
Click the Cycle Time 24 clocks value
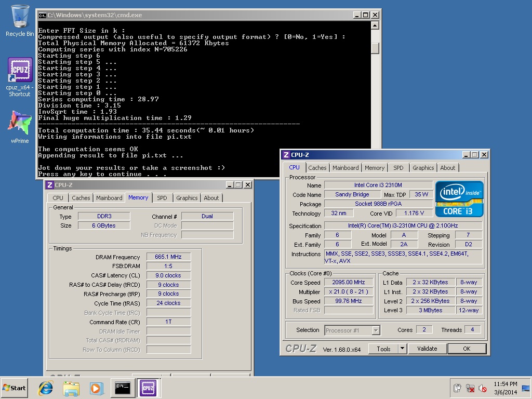[168, 303]
